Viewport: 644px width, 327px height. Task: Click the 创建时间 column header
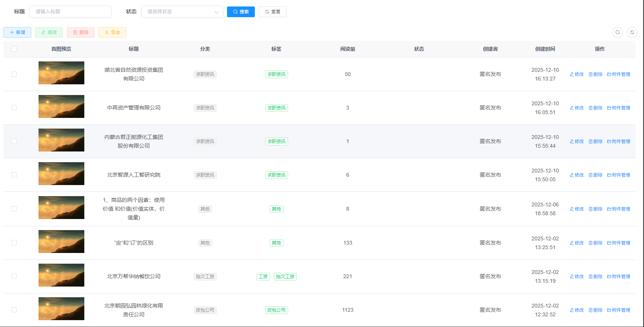coord(545,49)
